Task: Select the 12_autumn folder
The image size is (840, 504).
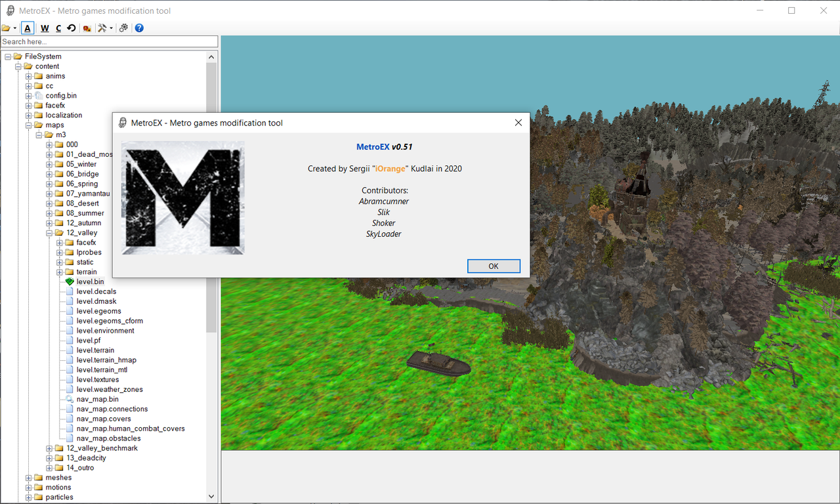Action: click(83, 223)
